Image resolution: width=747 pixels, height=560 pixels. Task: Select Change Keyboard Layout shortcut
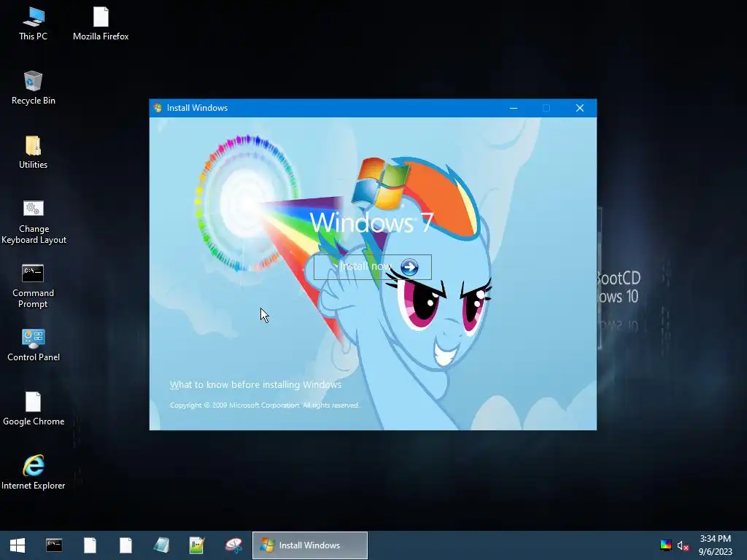tap(34, 222)
